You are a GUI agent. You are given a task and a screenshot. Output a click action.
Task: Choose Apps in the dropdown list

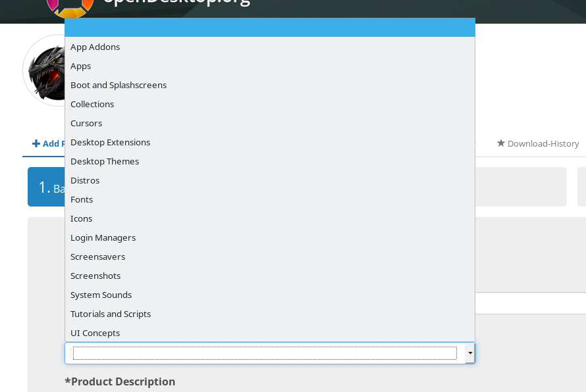pyautogui.click(x=270, y=66)
